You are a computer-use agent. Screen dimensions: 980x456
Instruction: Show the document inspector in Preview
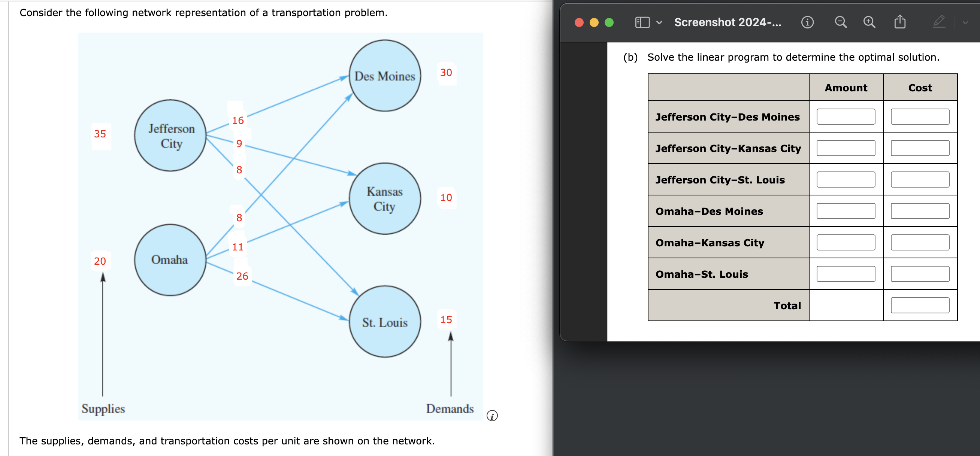coord(807,22)
